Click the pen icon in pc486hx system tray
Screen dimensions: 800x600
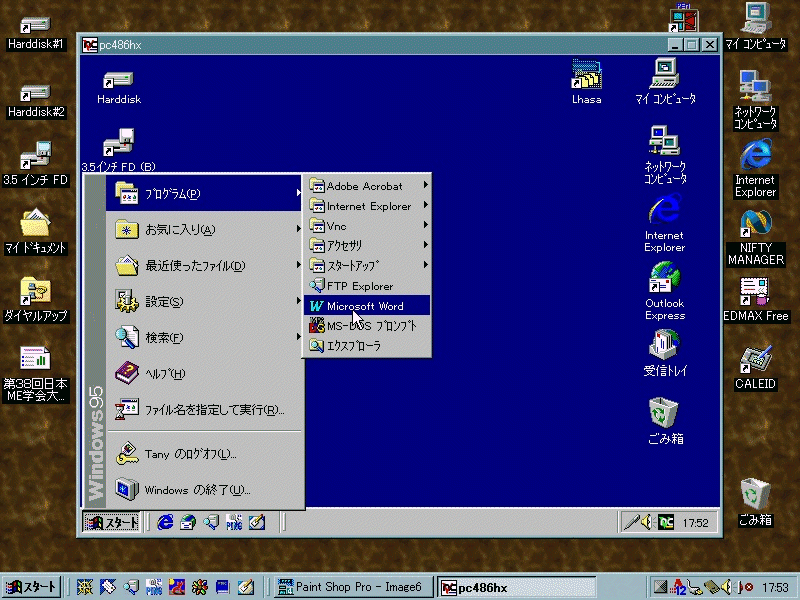point(631,522)
